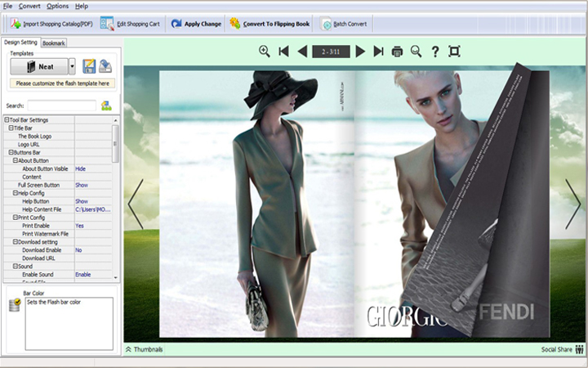The height and width of the screenshot is (368, 588).
Task: Click the Apply Change button
Action: click(196, 24)
